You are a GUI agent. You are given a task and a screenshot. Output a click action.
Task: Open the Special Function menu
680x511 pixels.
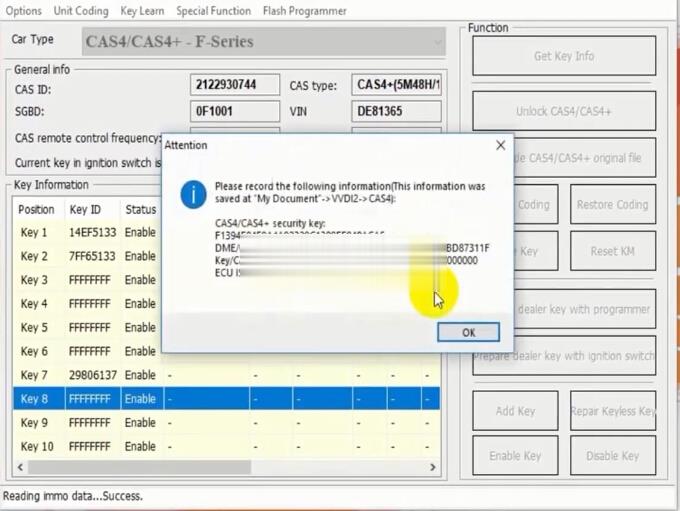(213, 11)
